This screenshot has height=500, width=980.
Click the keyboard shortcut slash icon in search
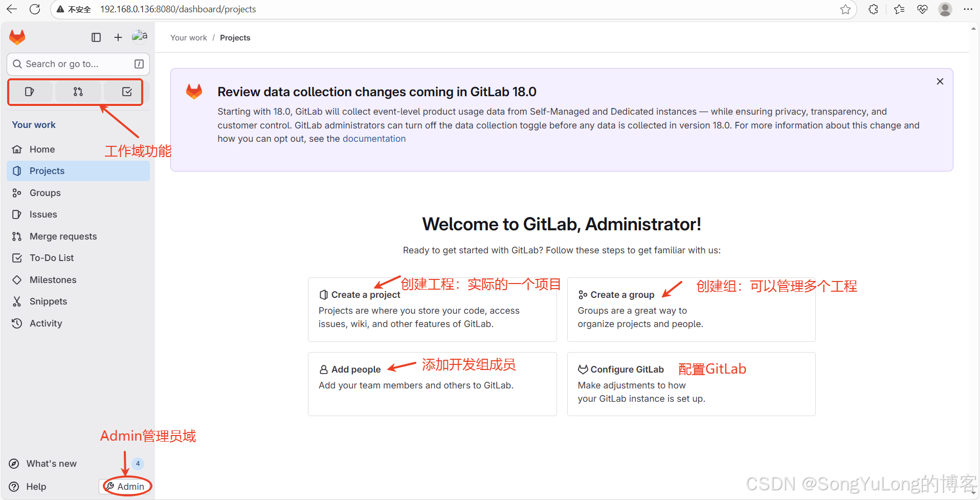(139, 64)
